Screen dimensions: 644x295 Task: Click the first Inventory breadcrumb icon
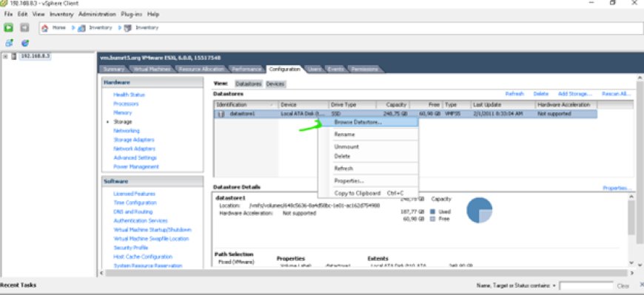point(81,28)
